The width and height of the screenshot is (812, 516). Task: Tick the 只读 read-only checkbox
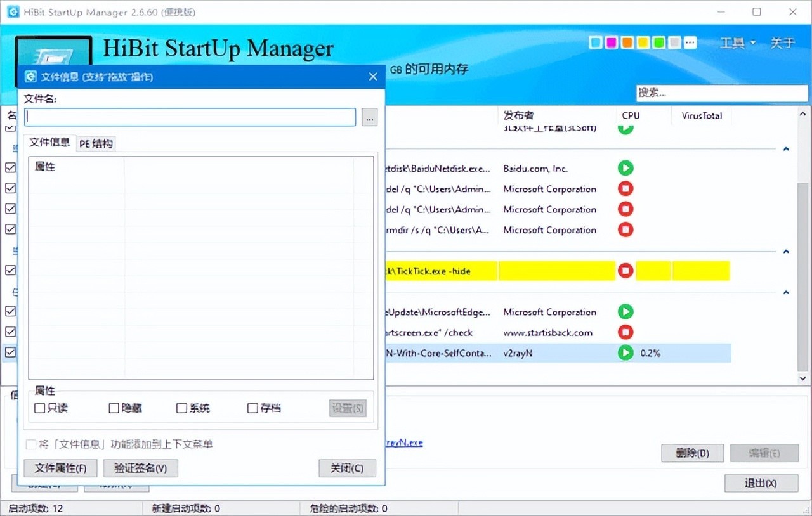(x=39, y=408)
